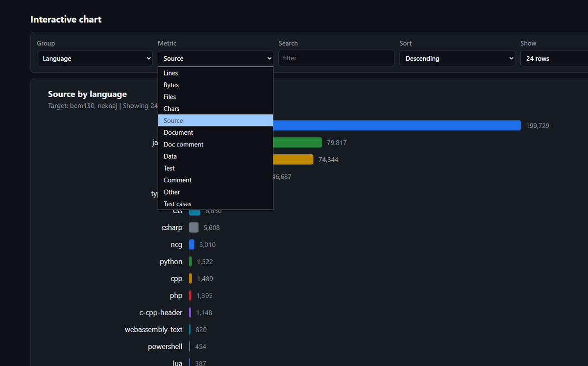Choose Test metric option
The height and width of the screenshot is (366, 588).
216,168
